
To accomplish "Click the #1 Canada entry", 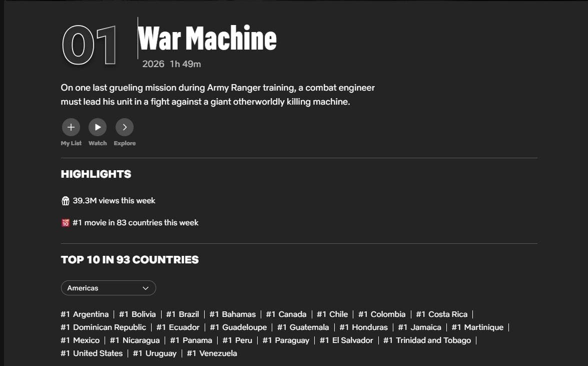I will [286, 314].
